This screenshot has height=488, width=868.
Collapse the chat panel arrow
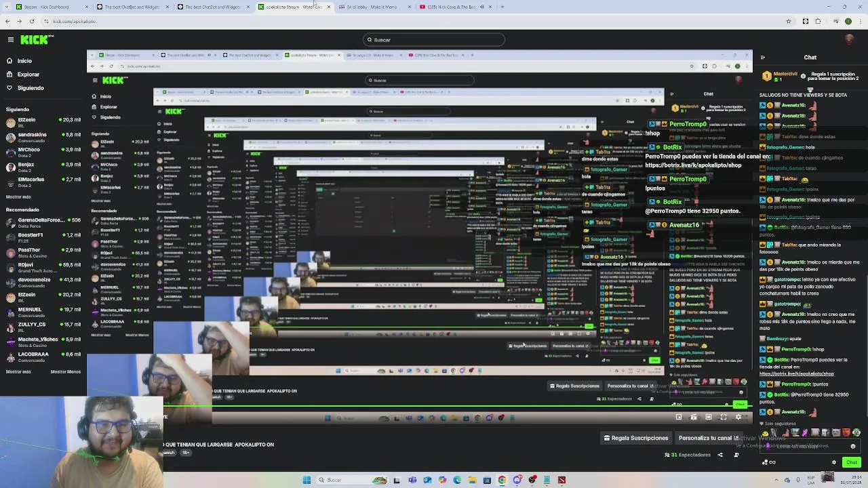pos(763,58)
